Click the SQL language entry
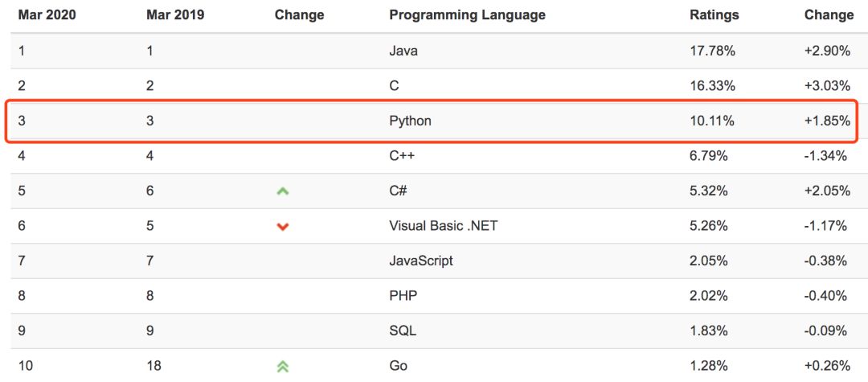868x382 pixels. [403, 331]
